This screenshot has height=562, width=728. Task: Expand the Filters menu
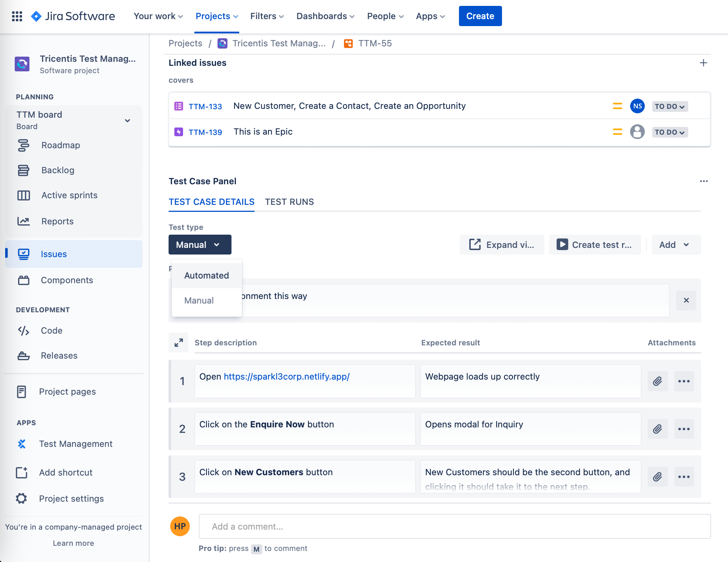[267, 16]
